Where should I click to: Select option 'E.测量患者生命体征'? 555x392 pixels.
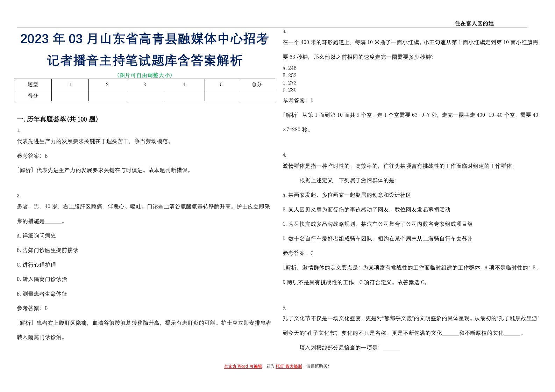coord(42,294)
